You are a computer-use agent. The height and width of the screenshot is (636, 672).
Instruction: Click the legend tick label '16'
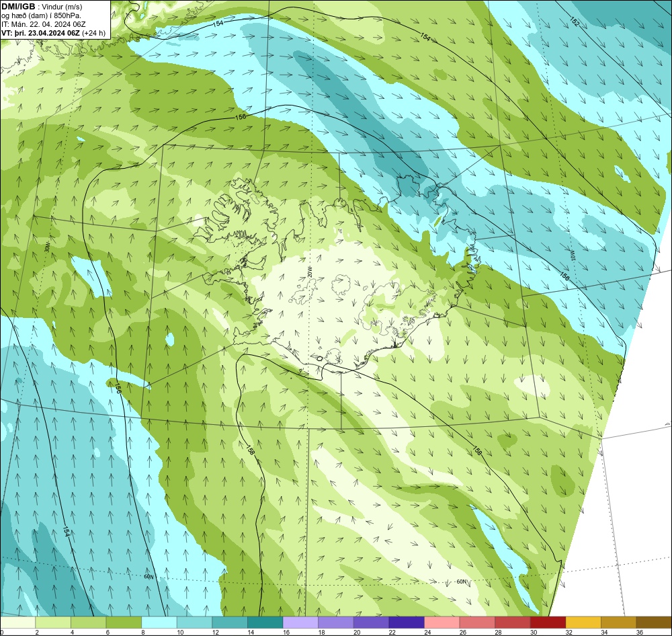[286, 632]
